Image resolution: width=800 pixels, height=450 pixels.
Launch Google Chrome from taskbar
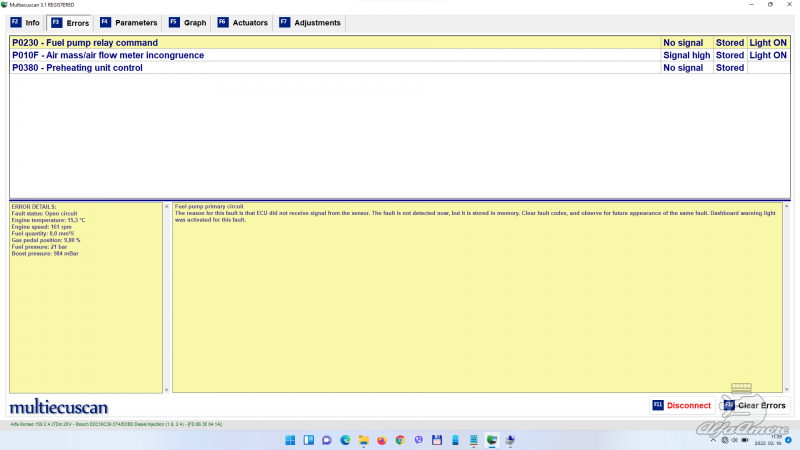pos(400,440)
